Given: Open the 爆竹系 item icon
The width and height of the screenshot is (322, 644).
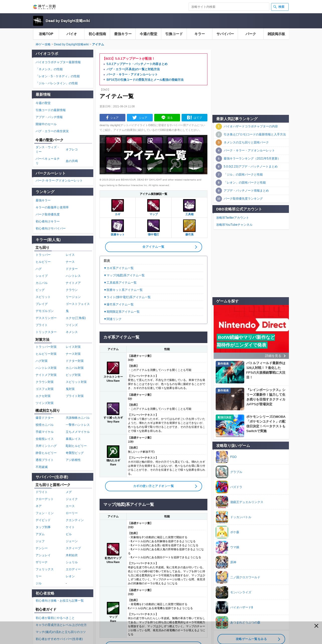Looking at the screenshot, I should [189, 226].
